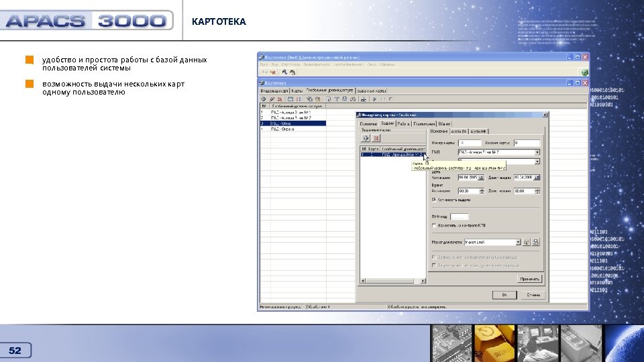Image resolution: width=644 pixels, height=362 pixels.
Task: Expand the unlabeled dropdown below the ГУД field
Action: click(x=537, y=162)
